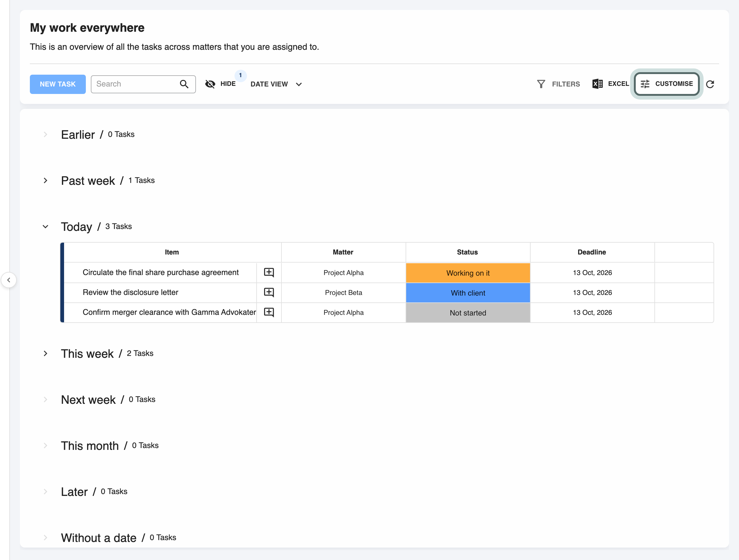Click deadline of Review the disclosure letter
The image size is (739, 560).
(592, 293)
